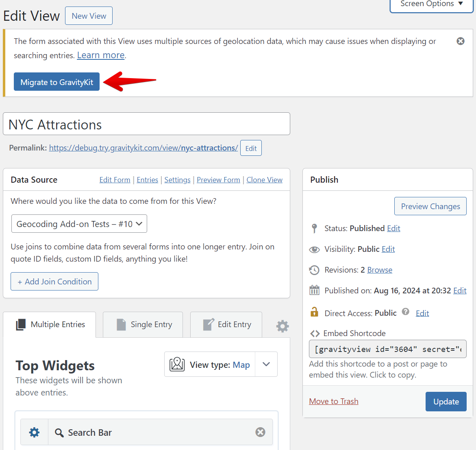Open the Geocoding Add-on Tests form dropdown
The height and width of the screenshot is (450, 476).
79,224
